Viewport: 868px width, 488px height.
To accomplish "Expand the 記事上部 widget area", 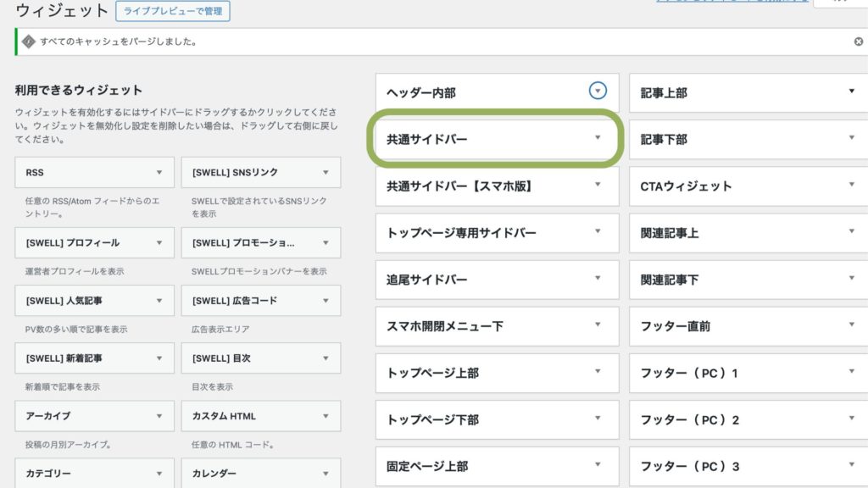I will [852, 92].
